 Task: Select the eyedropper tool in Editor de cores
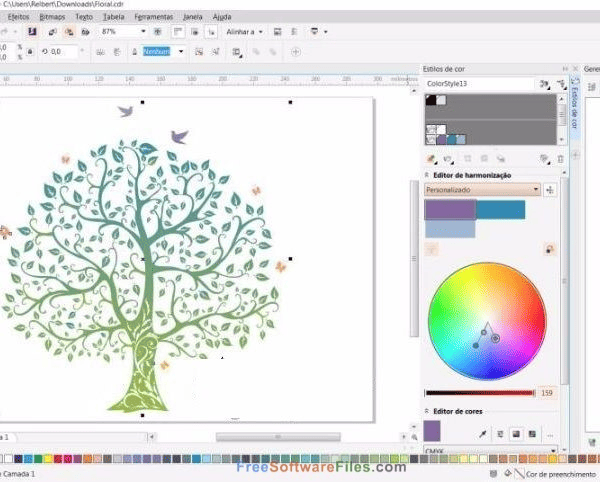483,434
